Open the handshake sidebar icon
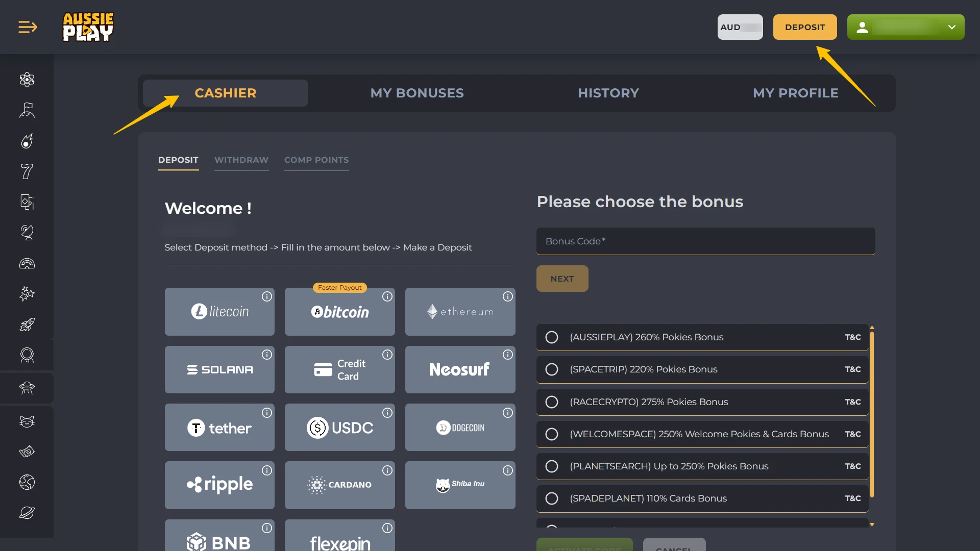 click(x=27, y=452)
